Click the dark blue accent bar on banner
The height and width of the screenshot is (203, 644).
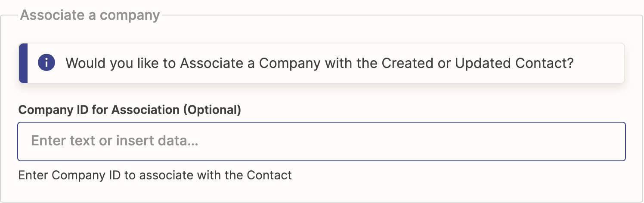(23, 63)
